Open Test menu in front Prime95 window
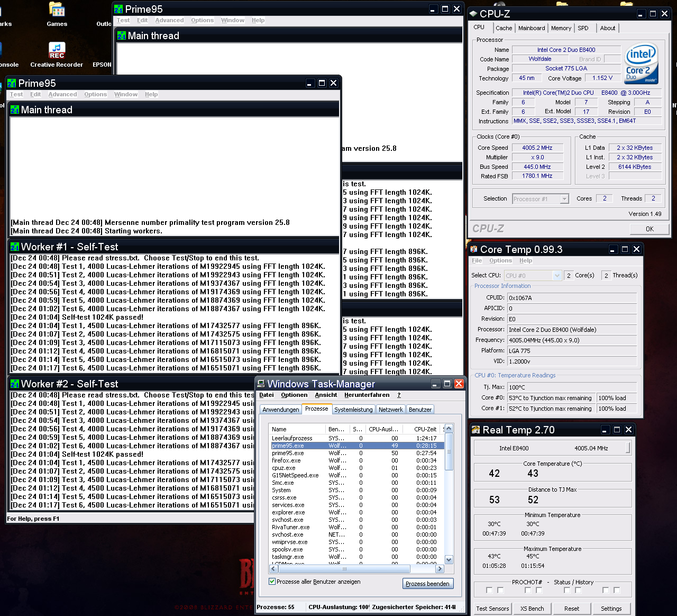Viewport: 677px width, 616px height. pyautogui.click(x=16, y=94)
